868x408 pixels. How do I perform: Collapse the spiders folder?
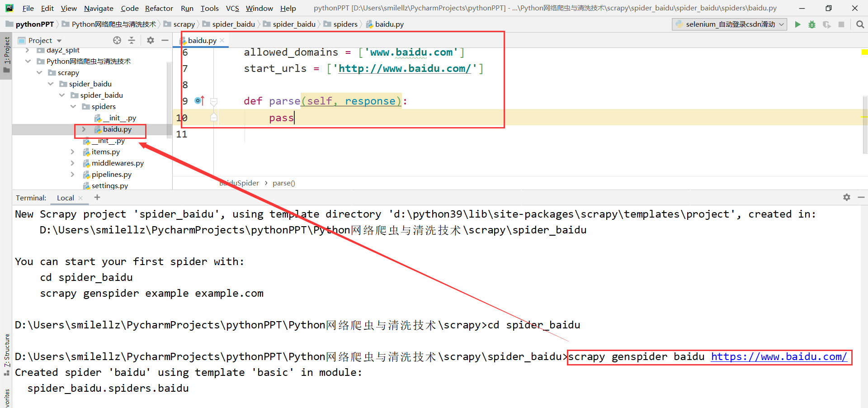(x=73, y=106)
